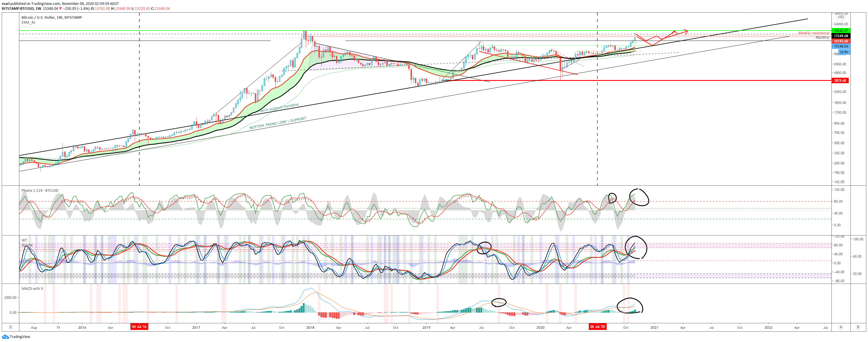Click the 6500.00 level on the price axis
Image resolution: width=868 pixels, height=342 pixels.
840,64
